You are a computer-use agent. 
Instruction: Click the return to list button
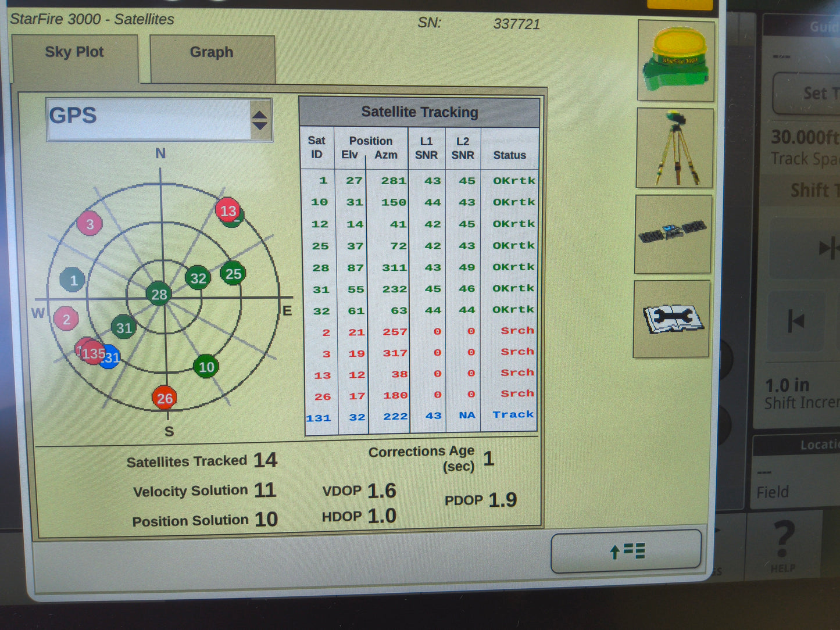pos(626,551)
